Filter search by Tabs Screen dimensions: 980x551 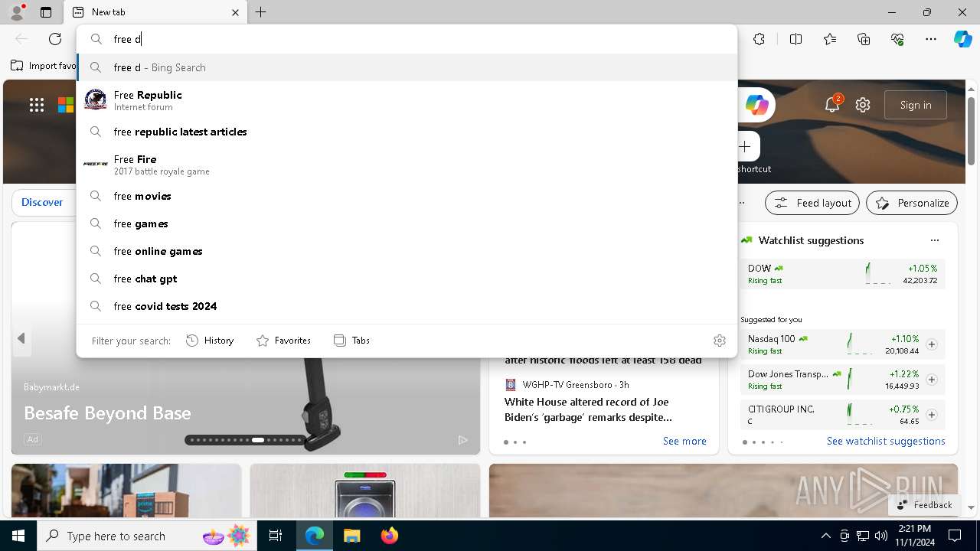[351, 341]
